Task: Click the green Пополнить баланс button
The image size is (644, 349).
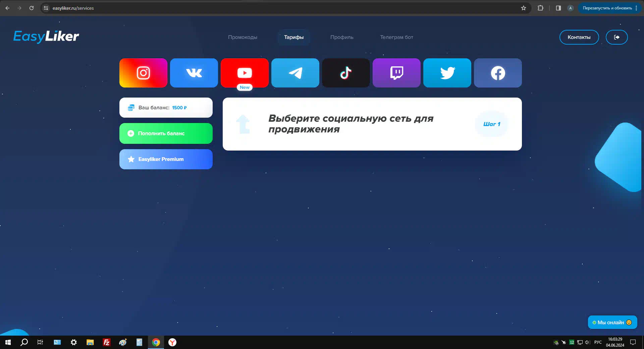Action: point(166,133)
